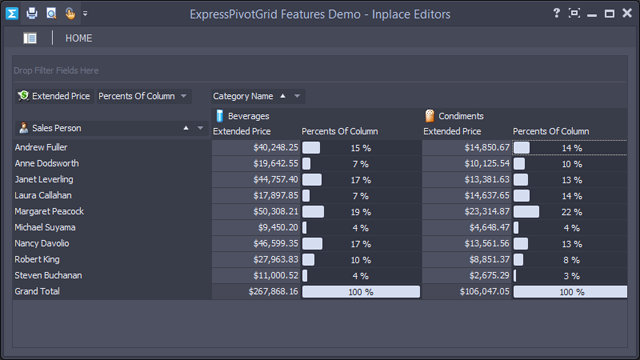Viewport: 640px width, 360px height.
Task: Click Condiments Percents Of Column header
Action: (x=570, y=131)
